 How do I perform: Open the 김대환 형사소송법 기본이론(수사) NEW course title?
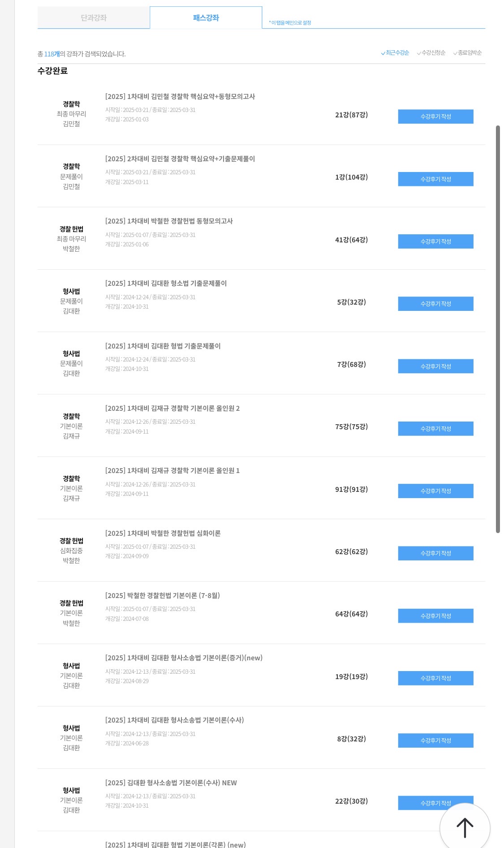tap(171, 783)
